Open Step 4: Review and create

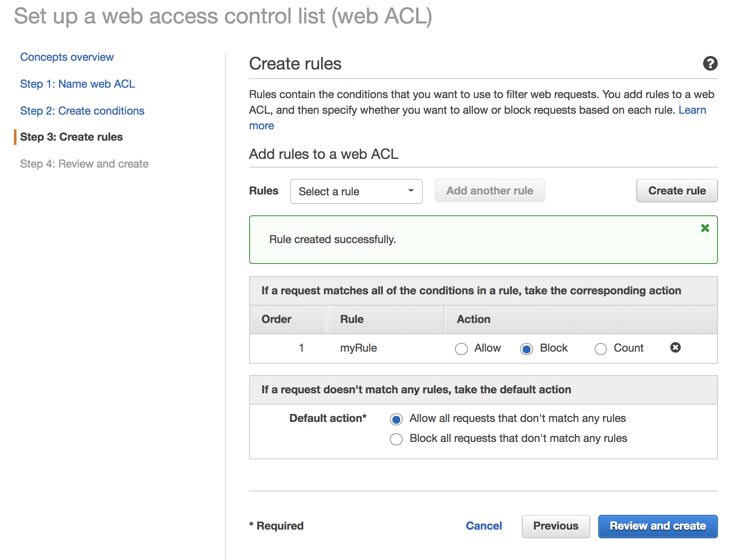tap(84, 164)
